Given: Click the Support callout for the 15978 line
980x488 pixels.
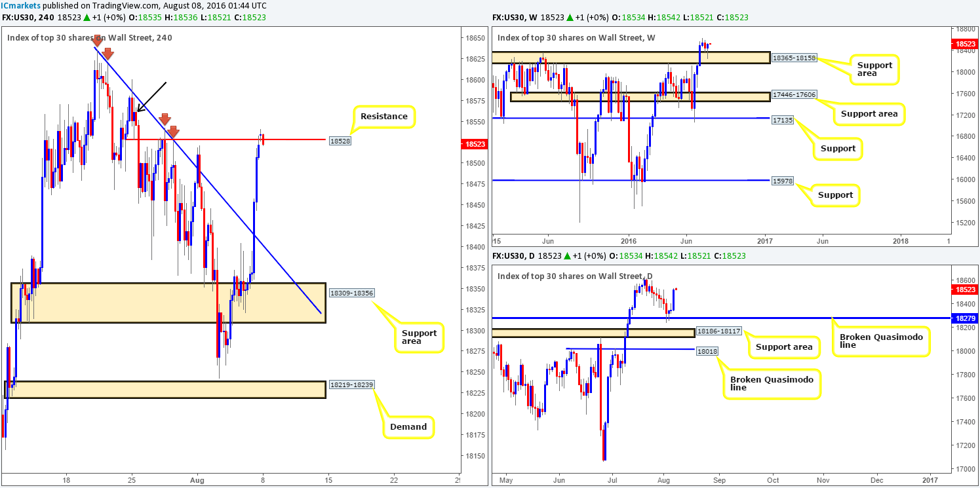Looking at the screenshot, I should click(x=835, y=195).
